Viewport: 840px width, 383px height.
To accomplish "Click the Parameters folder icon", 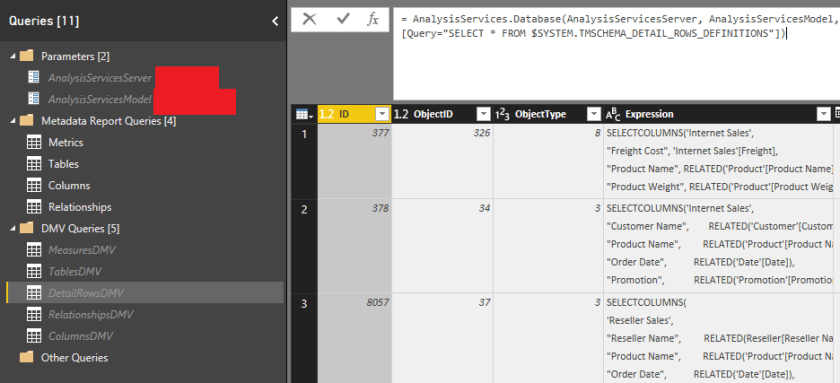I will click(x=27, y=56).
